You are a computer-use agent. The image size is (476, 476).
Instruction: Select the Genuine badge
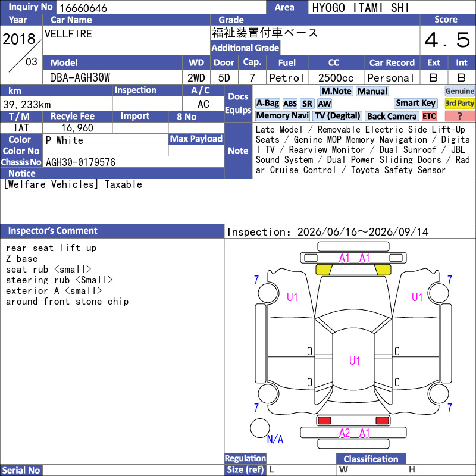coord(459,91)
